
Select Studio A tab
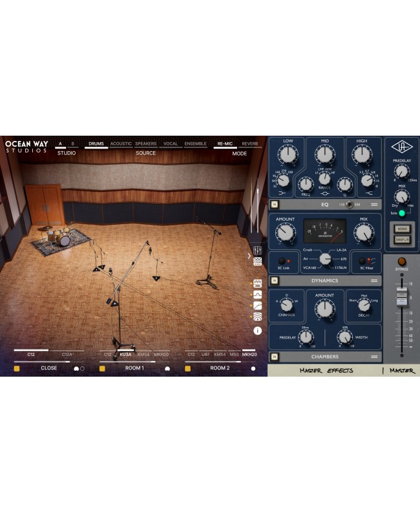tap(60, 144)
